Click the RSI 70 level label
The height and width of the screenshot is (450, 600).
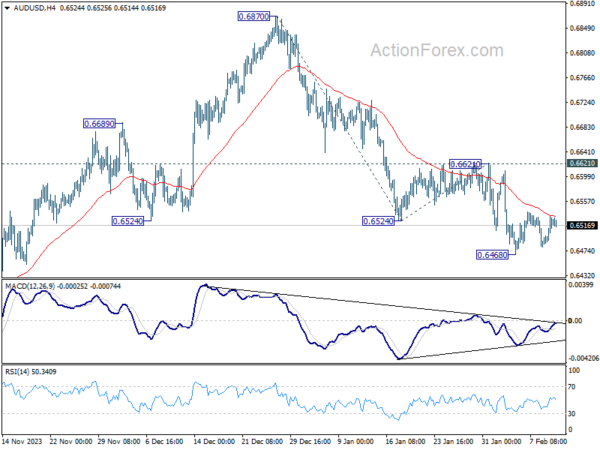572,387
